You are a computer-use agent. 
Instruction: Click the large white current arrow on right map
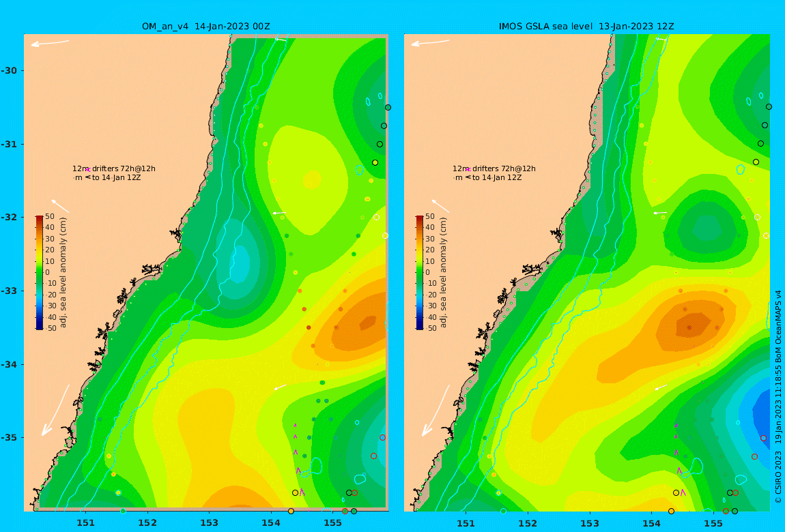pos(436,410)
